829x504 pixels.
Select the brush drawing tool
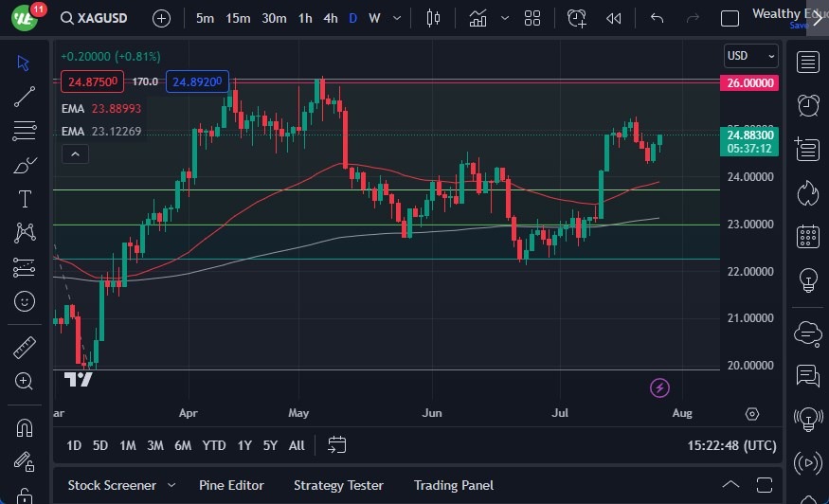click(25, 165)
